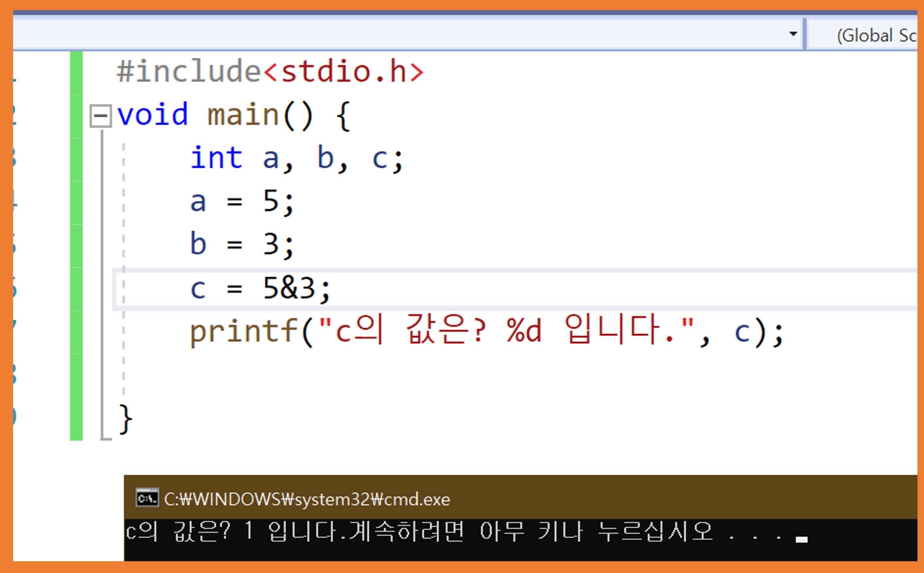924x573 pixels.
Task: Click variable c inside printf arguments
Action: 742,333
